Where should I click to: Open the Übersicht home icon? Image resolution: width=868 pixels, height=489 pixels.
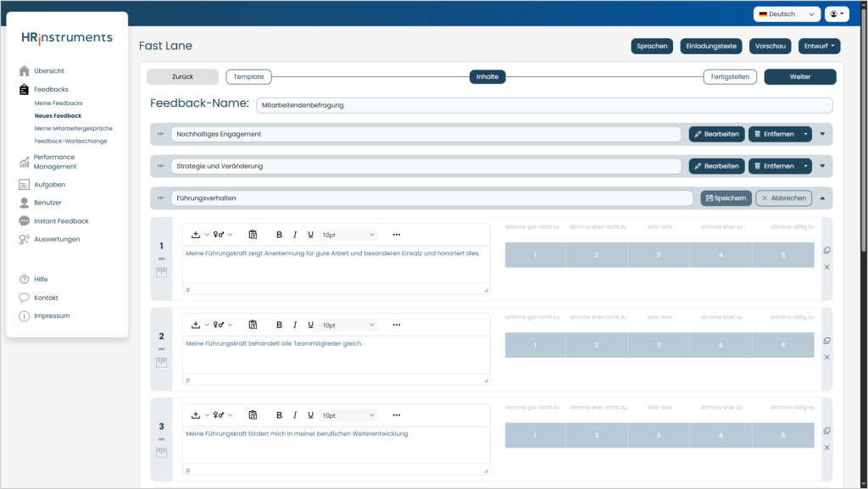pyautogui.click(x=24, y=71)
